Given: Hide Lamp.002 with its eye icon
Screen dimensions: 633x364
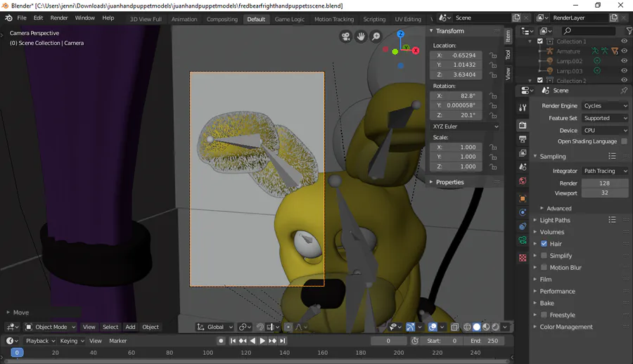Looking at the screenshot, I should click(624, 61).
